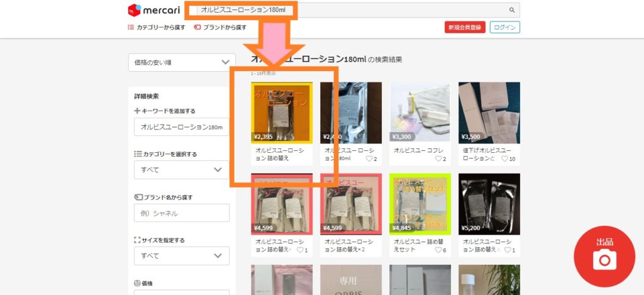Open ブランドから探す menu

tap(220, 28)
